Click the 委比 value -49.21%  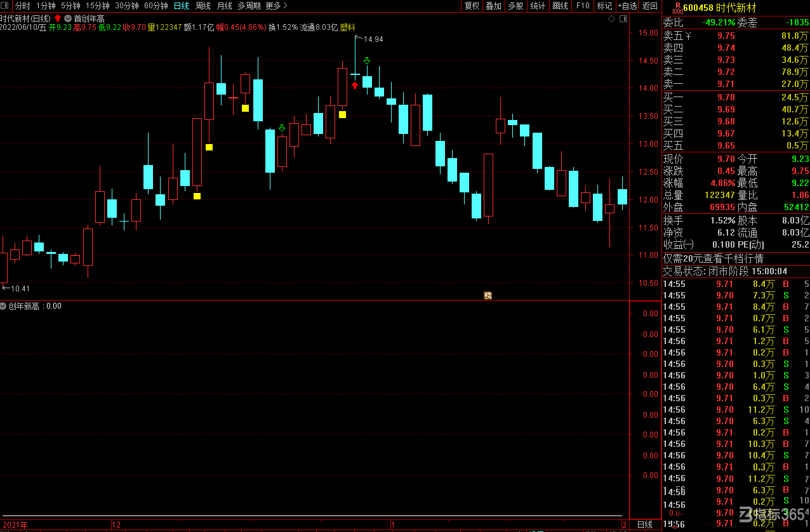coord(719,22)
